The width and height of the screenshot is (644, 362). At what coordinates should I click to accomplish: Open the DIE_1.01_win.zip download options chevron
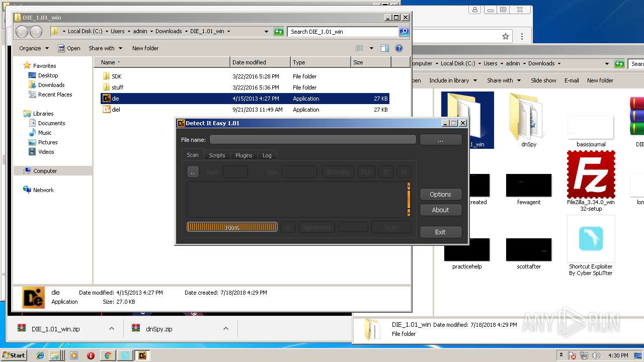point(111,329)
